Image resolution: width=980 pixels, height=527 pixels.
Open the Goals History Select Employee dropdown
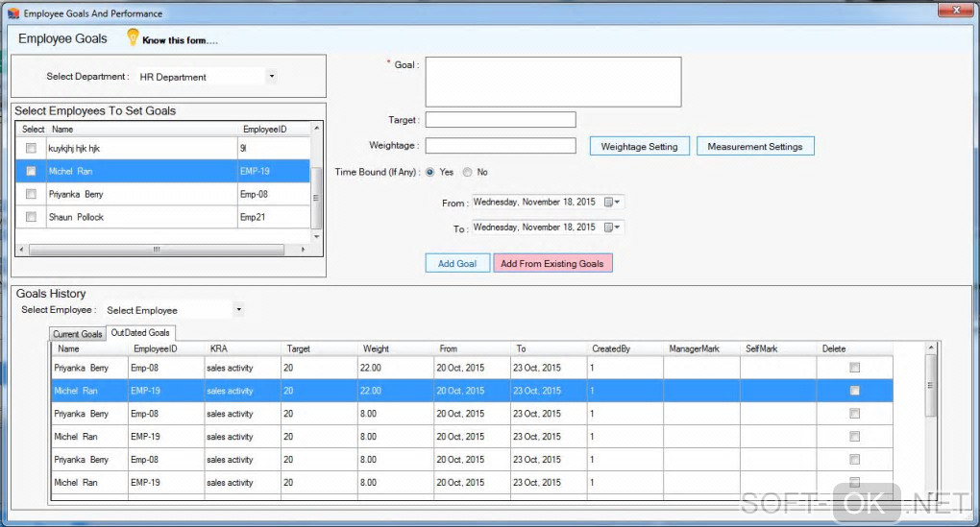pyautogui.click(x=238, y=310)
